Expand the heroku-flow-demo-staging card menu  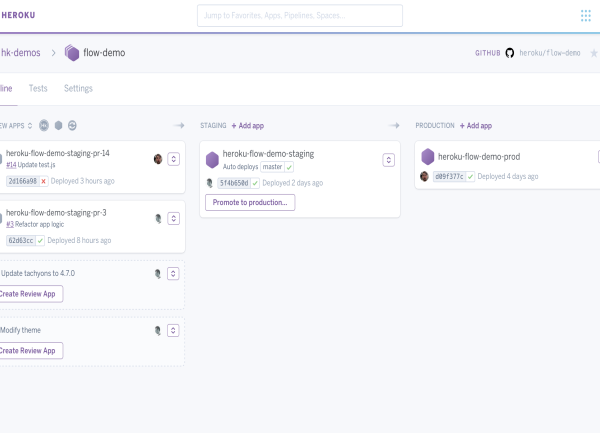point(388,160)
